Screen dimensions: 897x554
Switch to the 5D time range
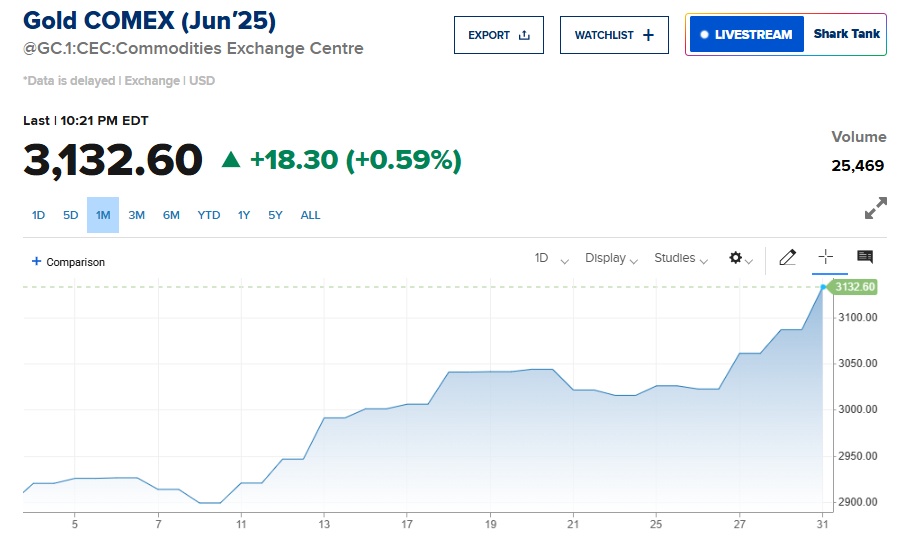tap(71, 215)
